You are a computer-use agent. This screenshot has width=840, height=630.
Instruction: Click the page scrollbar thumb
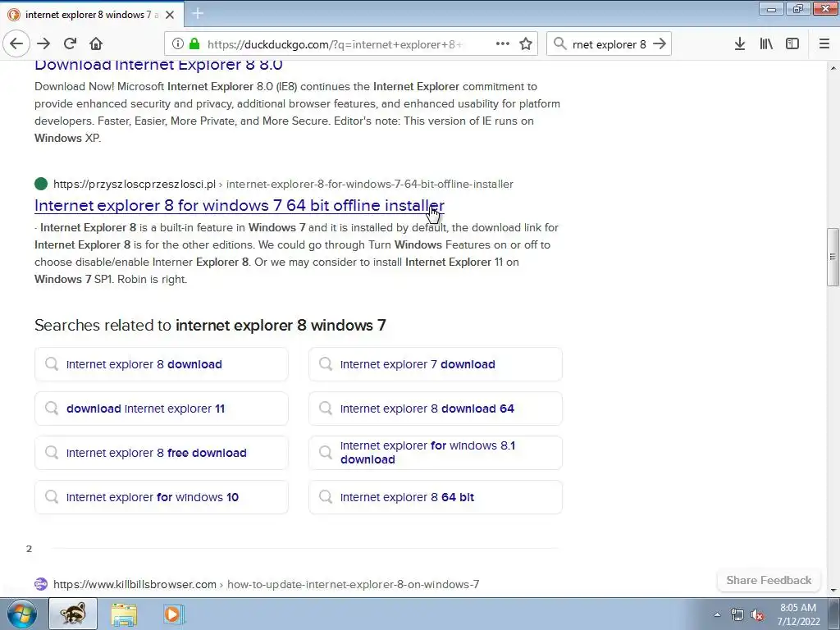click(x=833, y=257)
